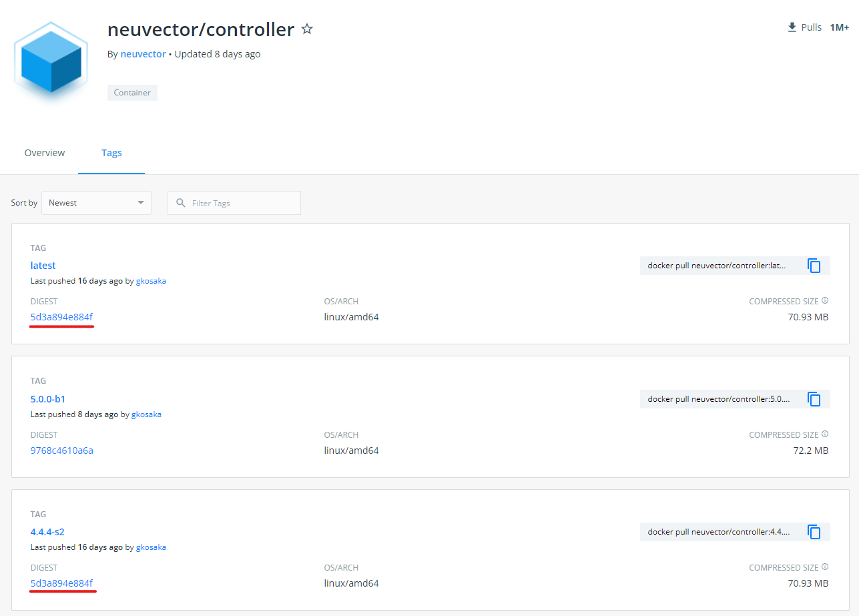Click the Sort by label
859x616 pixels.
tap(24, 203)
